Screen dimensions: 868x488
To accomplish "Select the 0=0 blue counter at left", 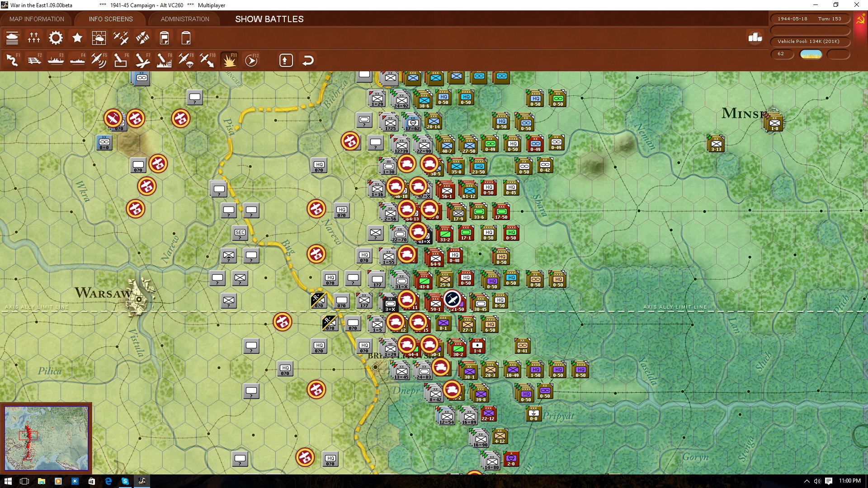I will [104, 143].
